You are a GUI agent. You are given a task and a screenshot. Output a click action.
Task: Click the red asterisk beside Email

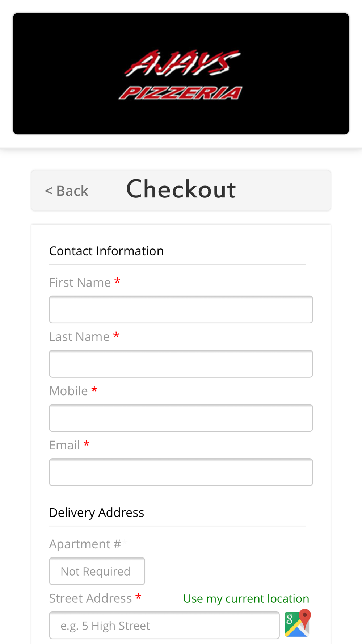click(87, 444)
